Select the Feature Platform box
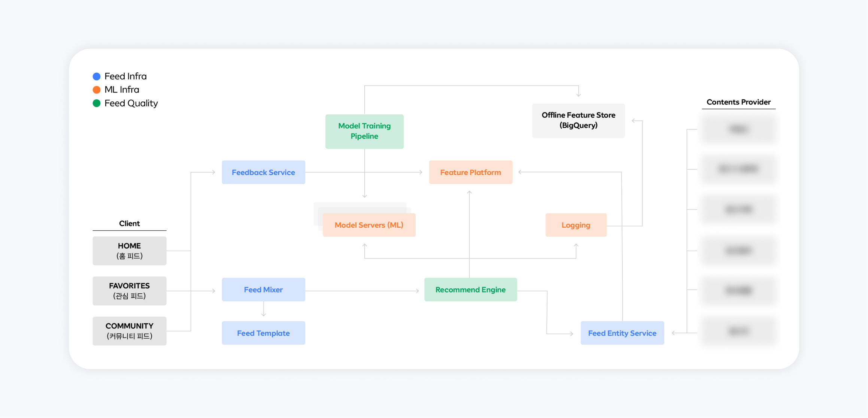Viewport: 868px width, 418px height. click(470, 172)
